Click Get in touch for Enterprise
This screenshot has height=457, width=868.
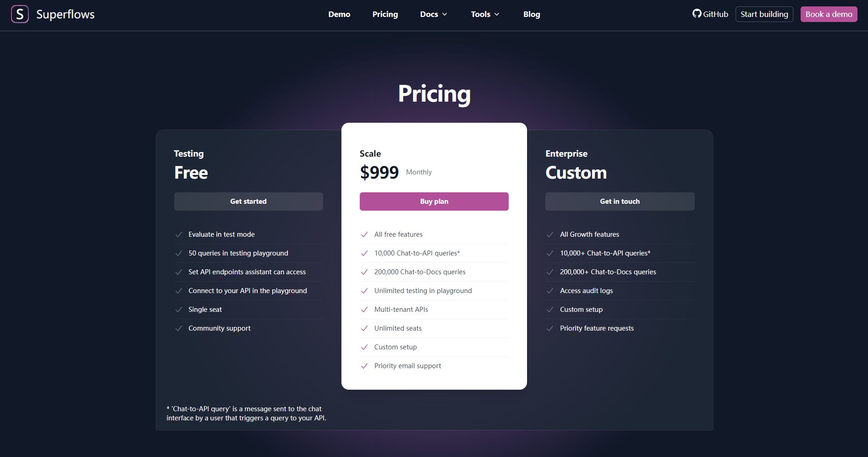tap(620, 201)
